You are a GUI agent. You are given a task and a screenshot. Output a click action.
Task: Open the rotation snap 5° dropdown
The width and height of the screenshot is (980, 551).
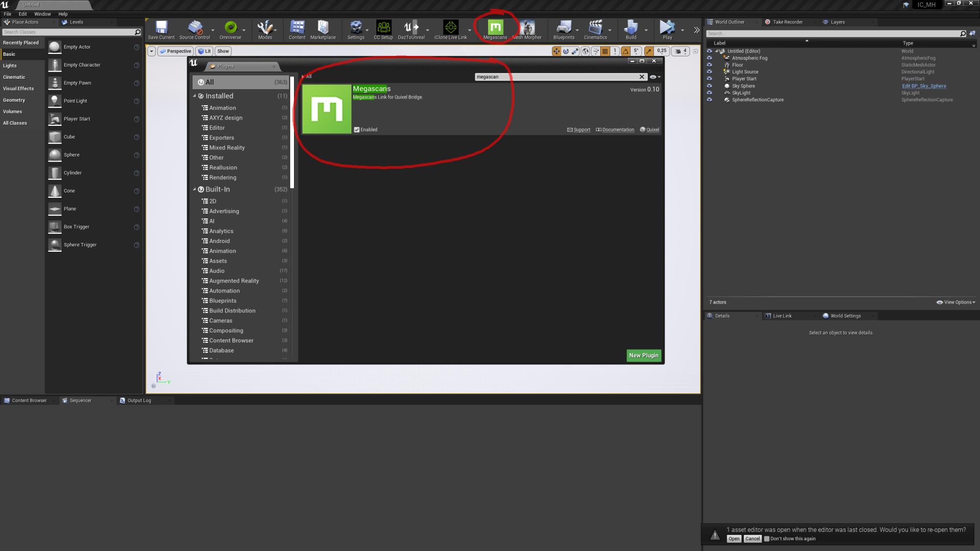636,51
